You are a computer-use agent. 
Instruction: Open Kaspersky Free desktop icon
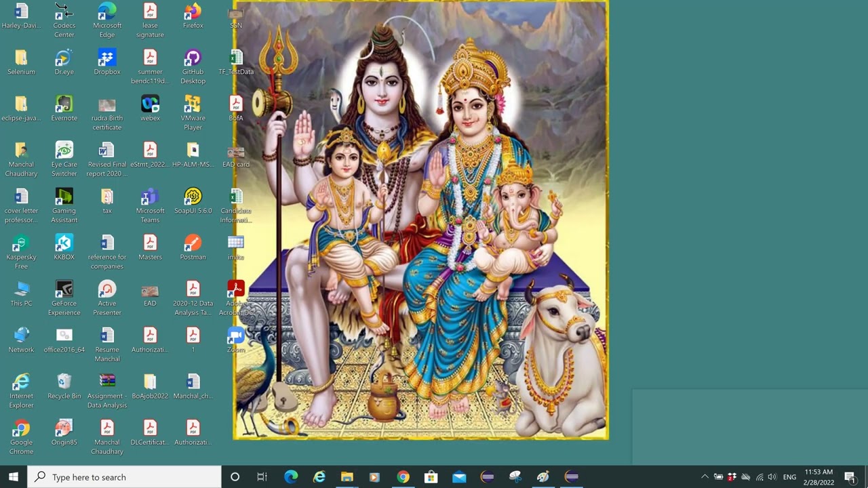pos(21,252)
